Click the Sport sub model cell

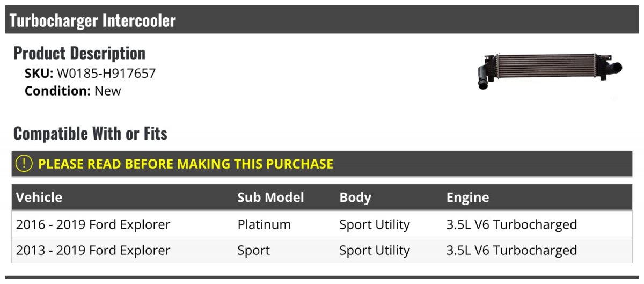[254, 250]
